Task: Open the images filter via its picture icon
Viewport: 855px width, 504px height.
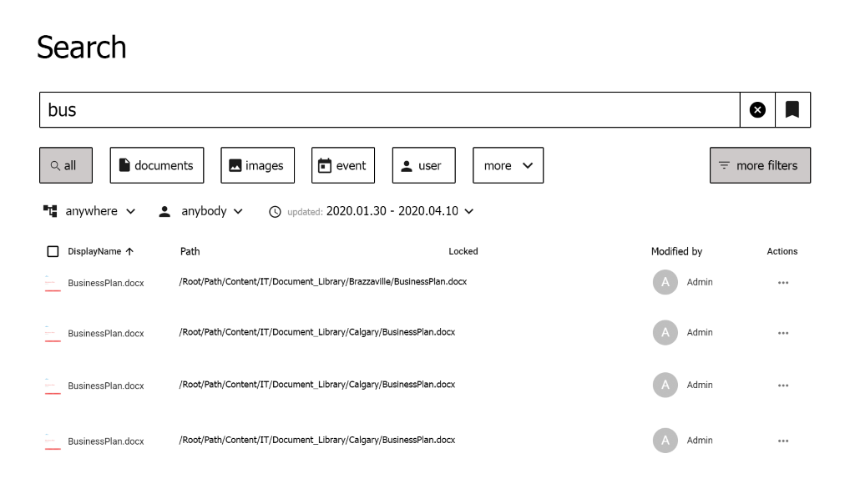Action: pos(235,164)
